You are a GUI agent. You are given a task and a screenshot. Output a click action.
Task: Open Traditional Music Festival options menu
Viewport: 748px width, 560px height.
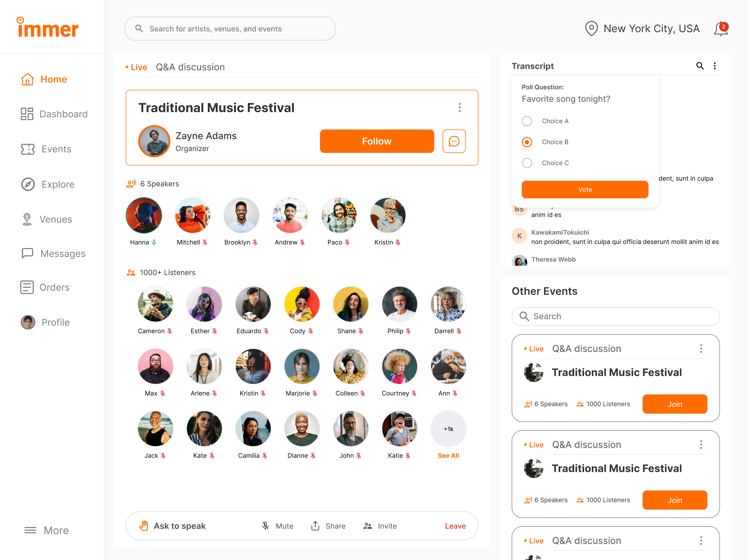(x=459, y=108)
